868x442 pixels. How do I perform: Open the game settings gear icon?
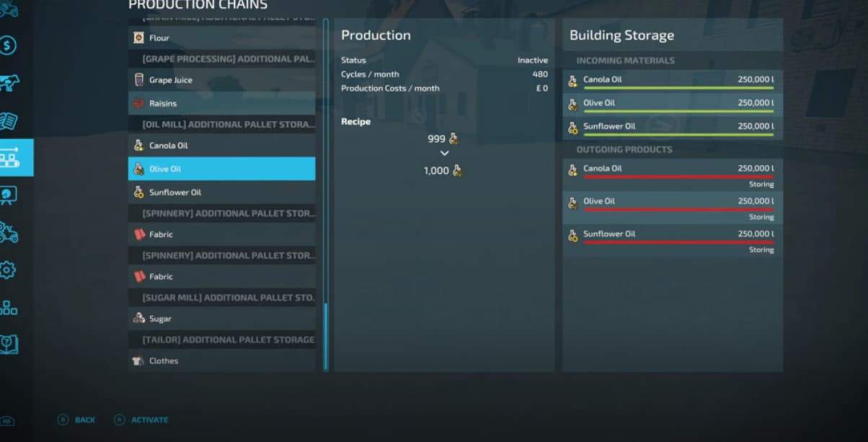[x=8, y=270]
